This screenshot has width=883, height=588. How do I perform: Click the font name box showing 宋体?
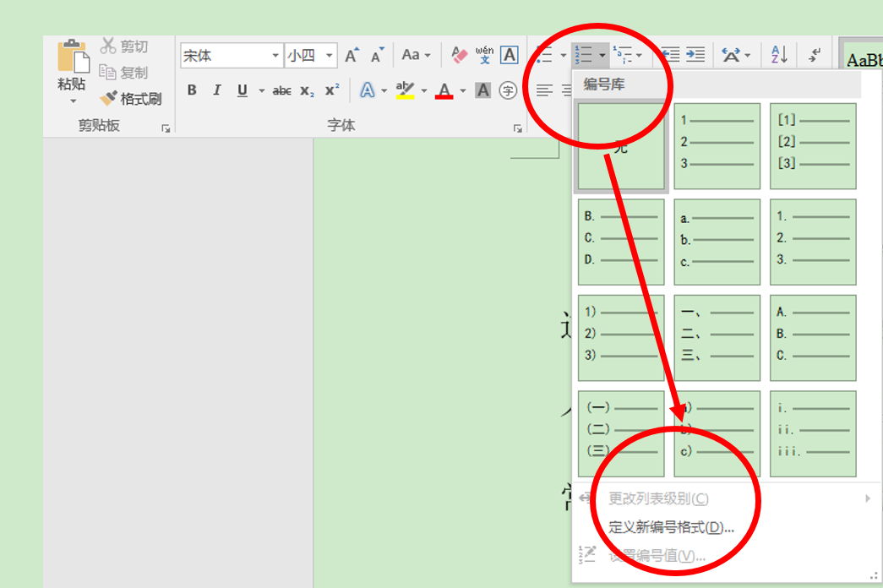[226, 55]
